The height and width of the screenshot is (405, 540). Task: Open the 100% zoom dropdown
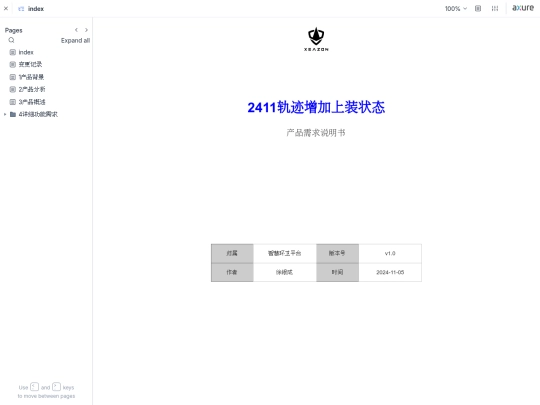[456, 9]
